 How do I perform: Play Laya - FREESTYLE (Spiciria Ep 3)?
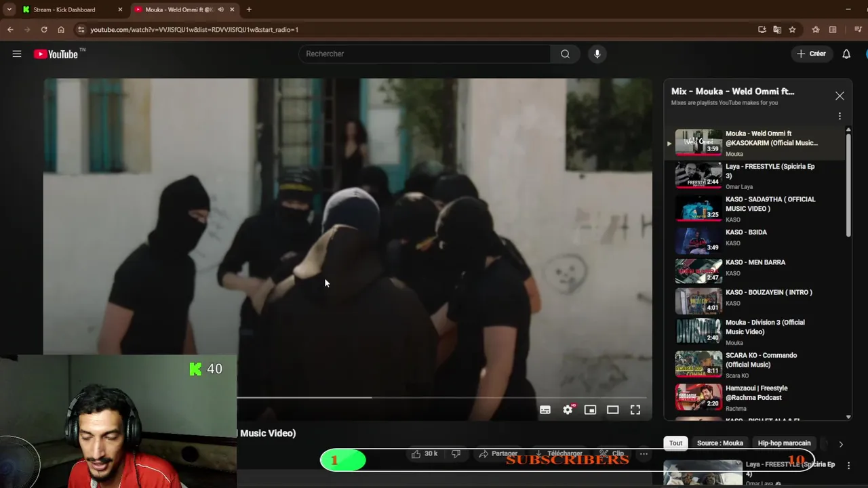(x=754, y=176)
